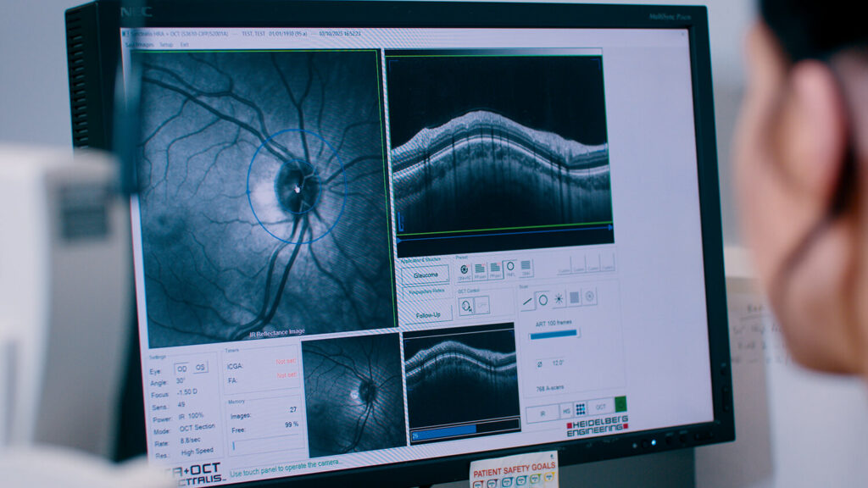Select OD eye option

click(181, 369)
